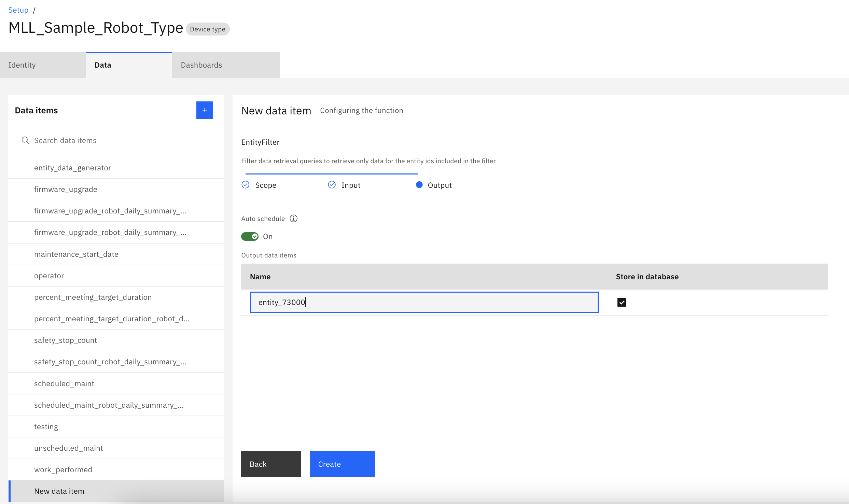Click the Auto schedule info icon

293,219
